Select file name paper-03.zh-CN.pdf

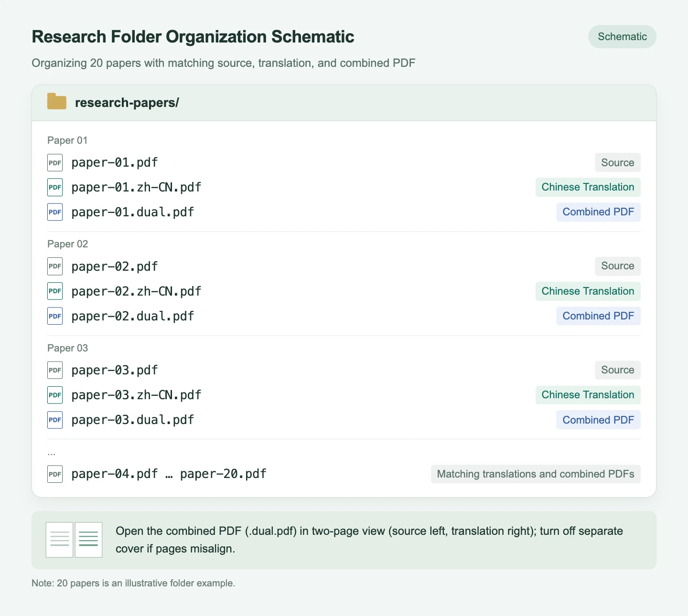[x=136, y=395]
